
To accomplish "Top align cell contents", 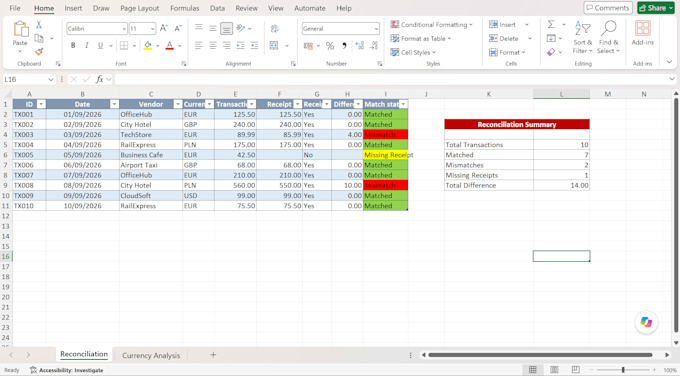I will tap(199, 28).
